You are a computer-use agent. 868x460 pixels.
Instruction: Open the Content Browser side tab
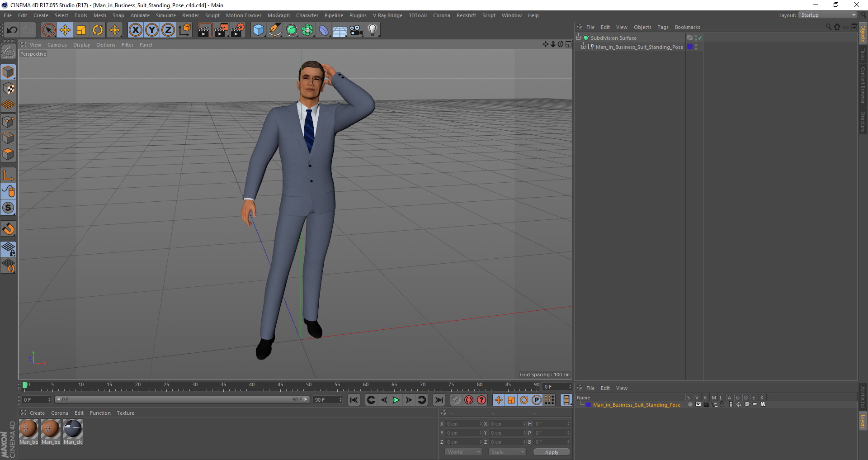tap(863, 85)
